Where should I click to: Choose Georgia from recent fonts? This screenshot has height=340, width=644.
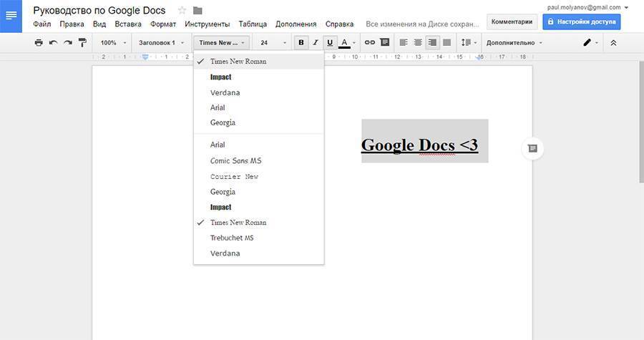259,122
